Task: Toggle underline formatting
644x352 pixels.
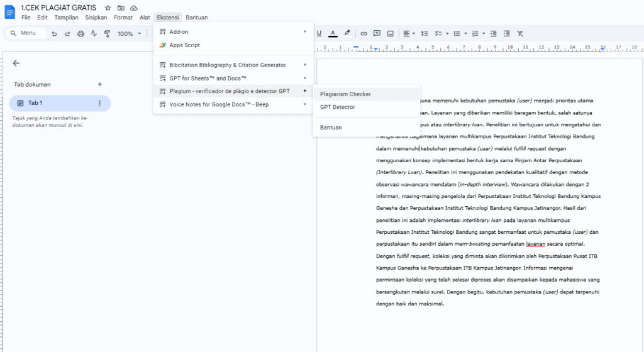Action: pos(319,34)
